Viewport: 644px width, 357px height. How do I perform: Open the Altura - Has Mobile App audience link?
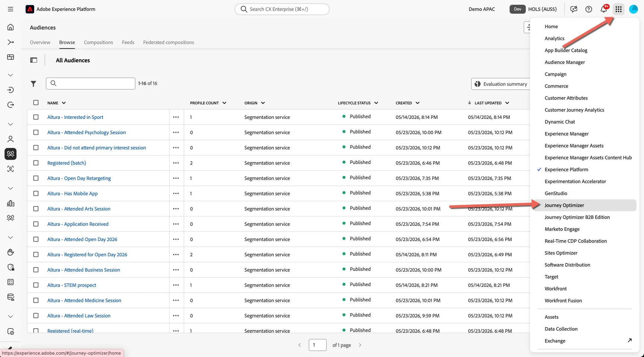click(x=72, y=193)
